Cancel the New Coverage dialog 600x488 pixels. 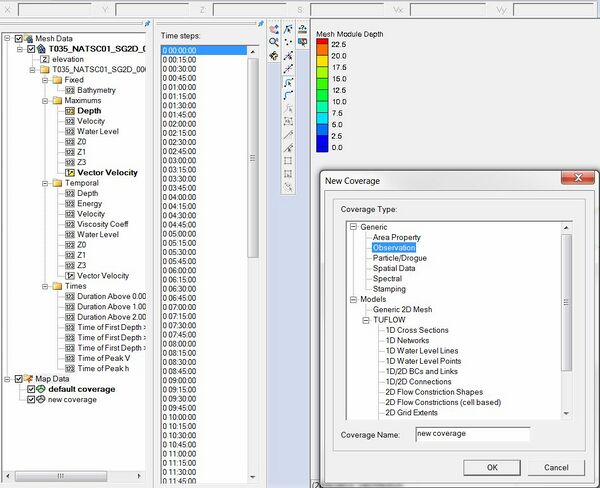556,467
